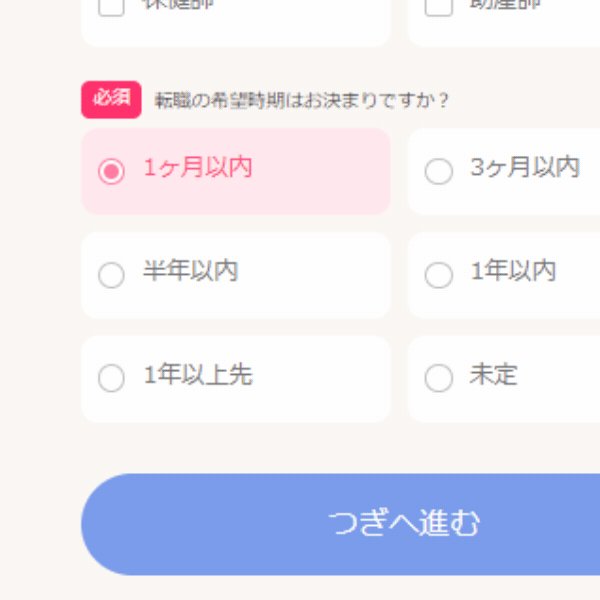
Task: Pick the 半年以内 radio button
Action: pyautogui.click(x=111, y=275)
